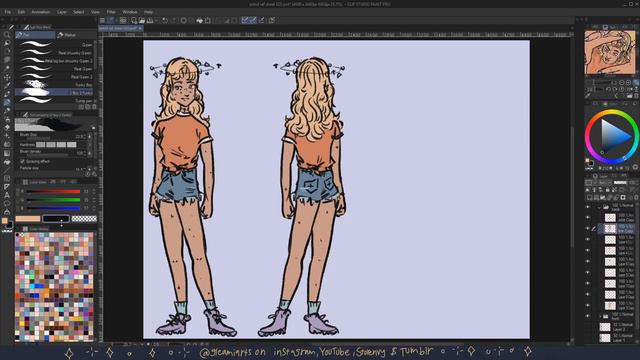Click the wrench icon in tool property panel
The width and height of the screenshot is (640, 360).
pos(94,174)
